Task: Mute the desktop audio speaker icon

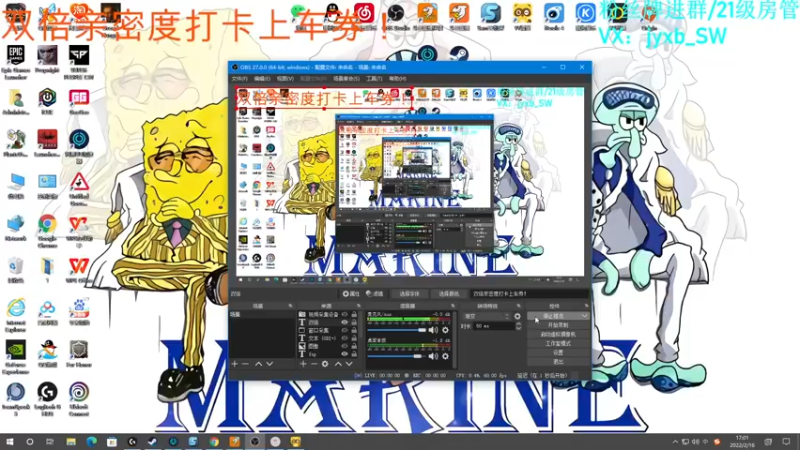Action: (x=433, y=356)
